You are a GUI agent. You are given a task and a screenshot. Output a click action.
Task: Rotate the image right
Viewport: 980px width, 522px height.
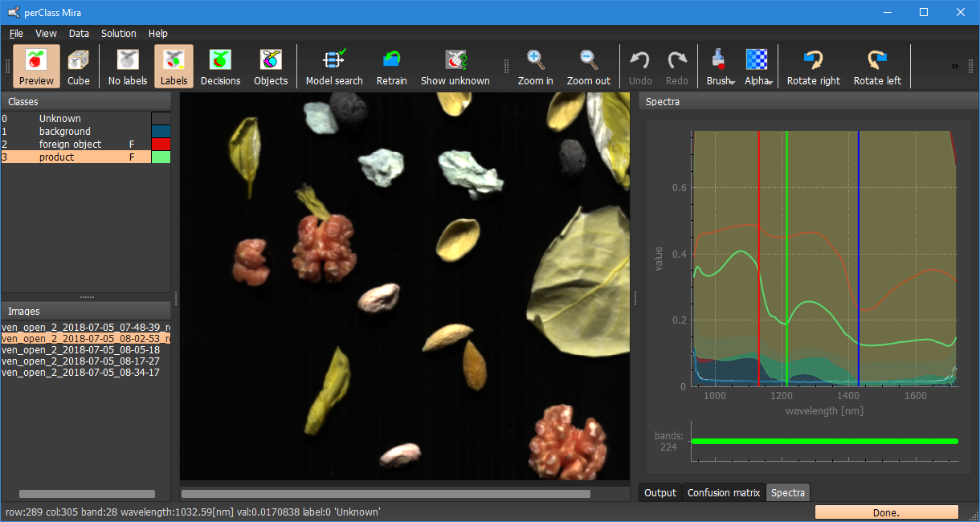(813, 67)
